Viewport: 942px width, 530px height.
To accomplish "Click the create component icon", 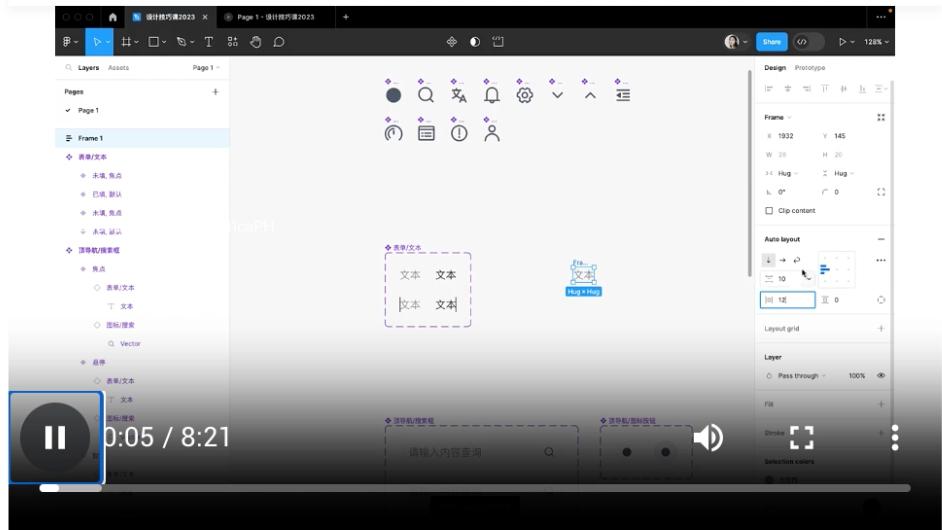I will [x=452, y=41].
